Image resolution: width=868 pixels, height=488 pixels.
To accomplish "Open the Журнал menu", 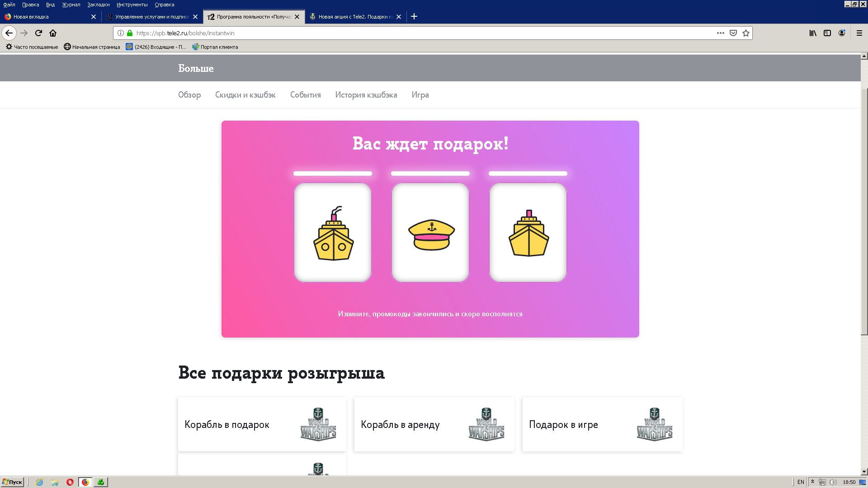I will click(71, 5).
